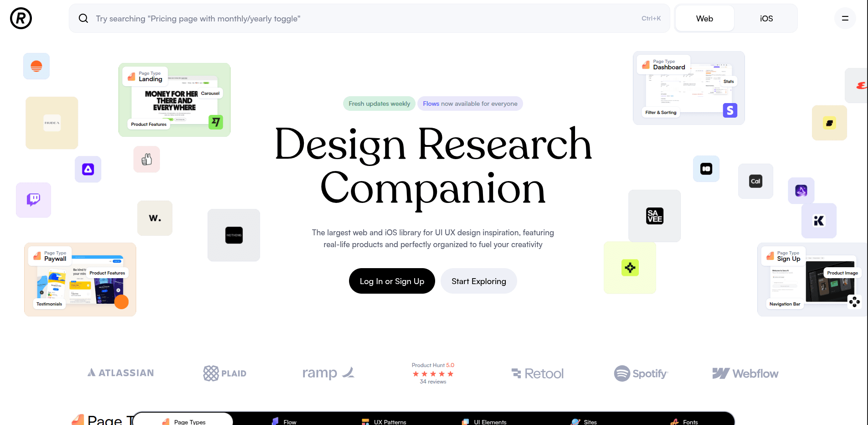Switch platform toggle to iOS
This screenshot has height=425, width=868.
(766, 19)
